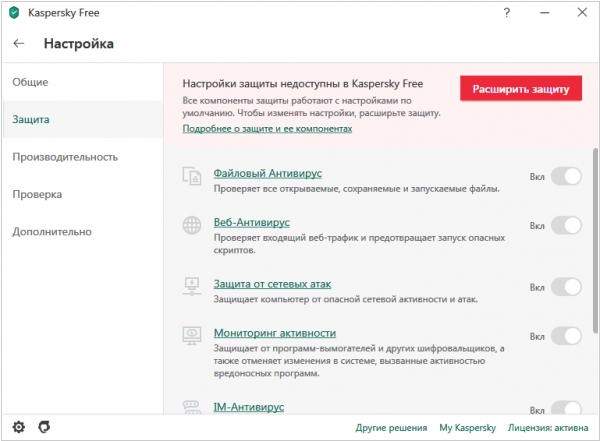
Task: Open the Защита от сетевых атак link
Action: tap(272, 284)
